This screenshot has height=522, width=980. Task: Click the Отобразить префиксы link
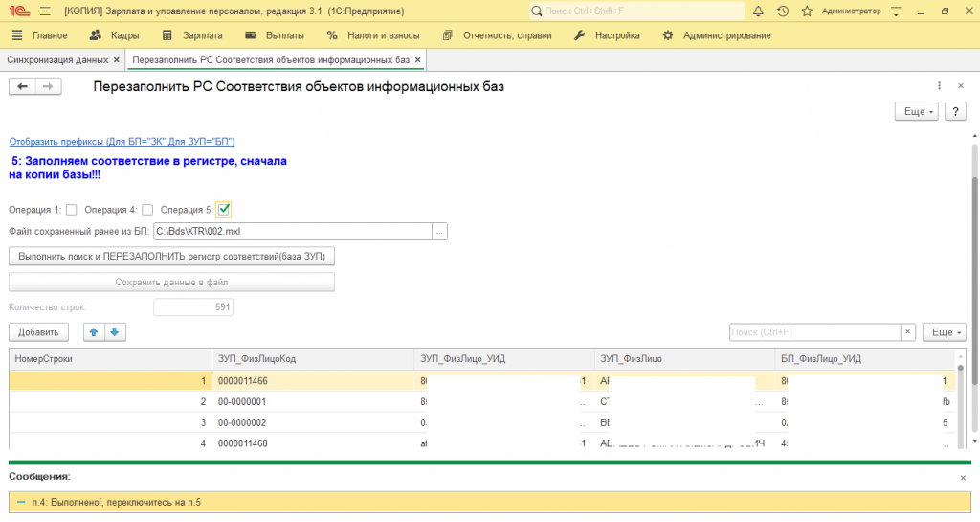coord(122,142)
